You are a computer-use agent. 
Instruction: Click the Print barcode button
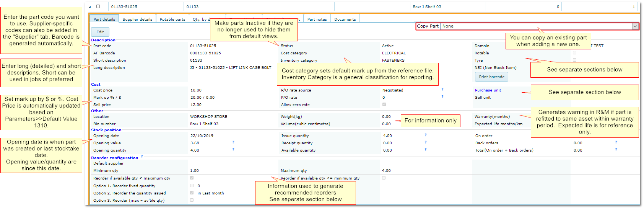(491, 77)
